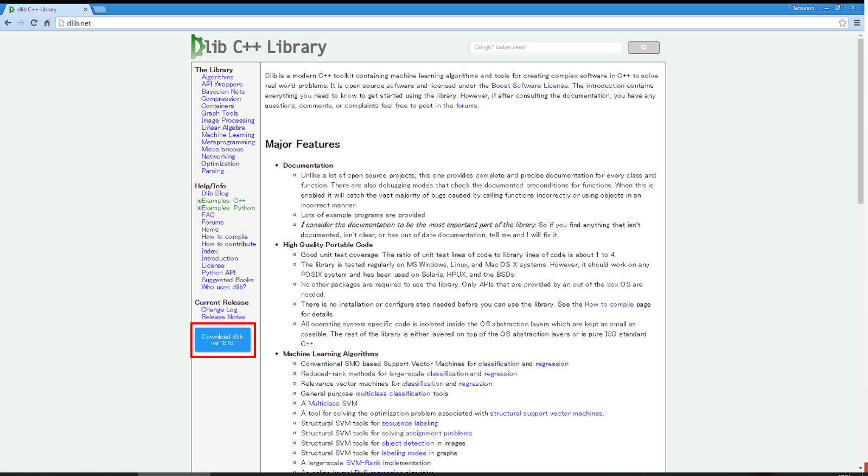The height and width of the screenshot is (476, 868).
Task: Go back with the browser back arrow
Action: click(8, 23)
